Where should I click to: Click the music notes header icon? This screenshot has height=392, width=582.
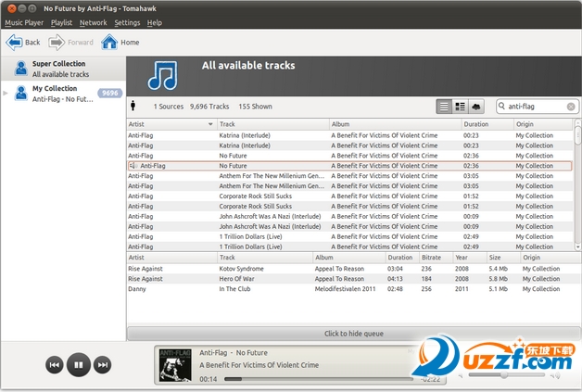[x=163, y=76]
